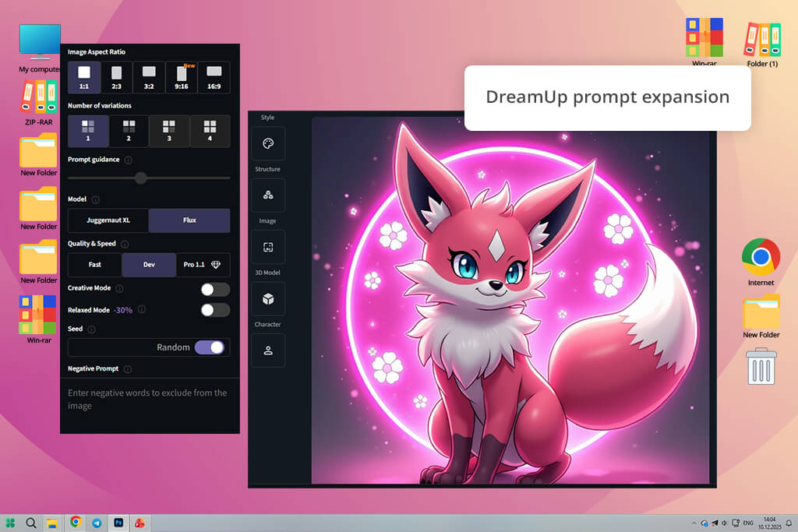Open the red app at the taskbar end
Image resolution: width=798 pixels, height=532 pixels.
click(139, 523)
